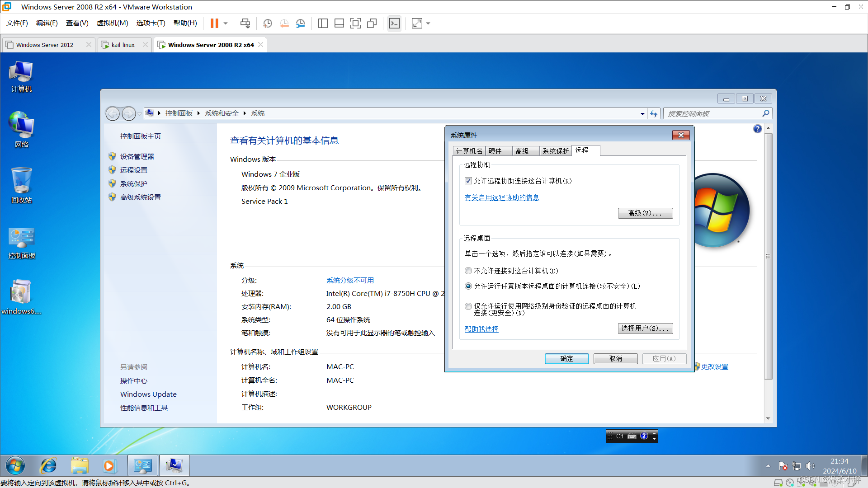Open the VMware console view icon
Screen dimensions: 868x488
[x=394, y=23]
